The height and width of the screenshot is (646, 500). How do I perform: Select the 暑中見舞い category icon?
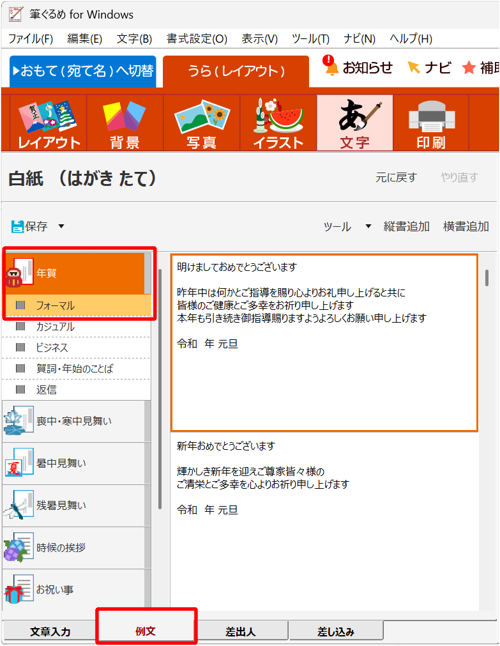point(19,462)
